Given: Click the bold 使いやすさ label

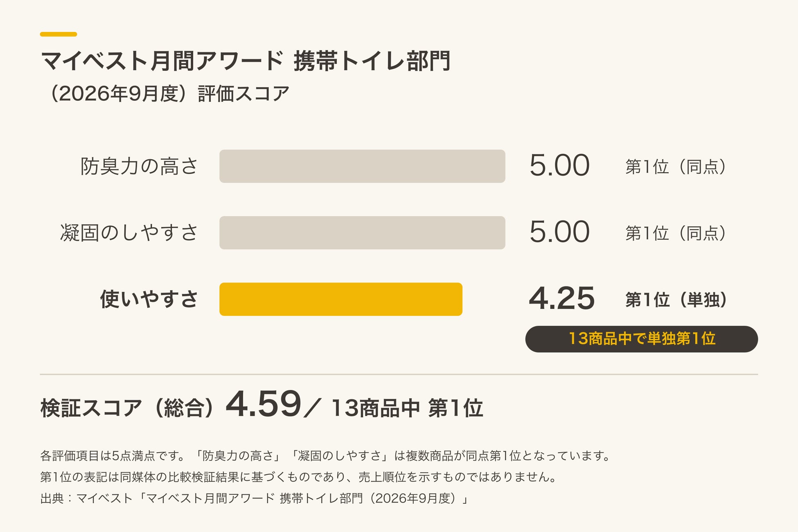Looking at the screenshot, I should 149,299.
